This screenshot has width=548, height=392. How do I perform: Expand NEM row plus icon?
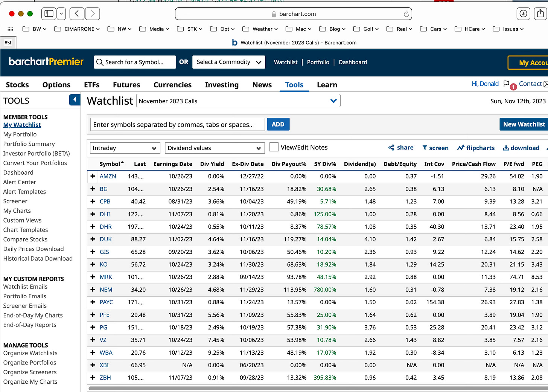tap(93, 289)
